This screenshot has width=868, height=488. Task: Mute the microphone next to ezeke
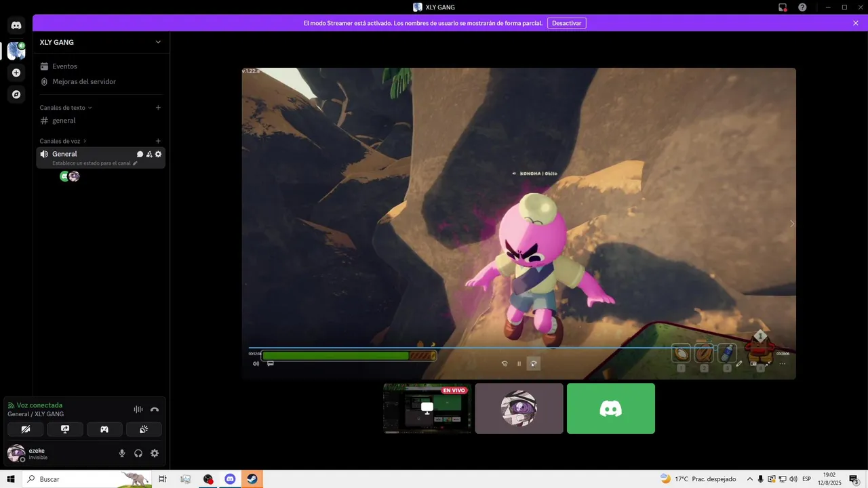(x=122, y=453)
